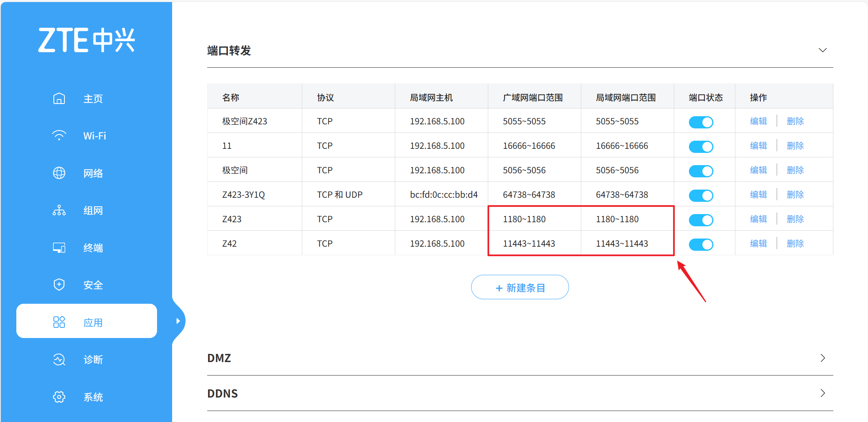Open the 终端 devices icon

pyautogui.click(x=59, y=247)
